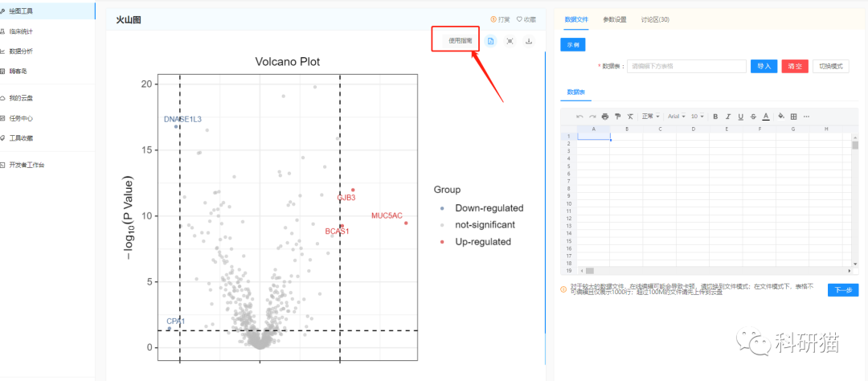Open the 使用指南 usage guide button
Image resolution: width=868 pixels, height=381 pixels.
pos(460,40)
